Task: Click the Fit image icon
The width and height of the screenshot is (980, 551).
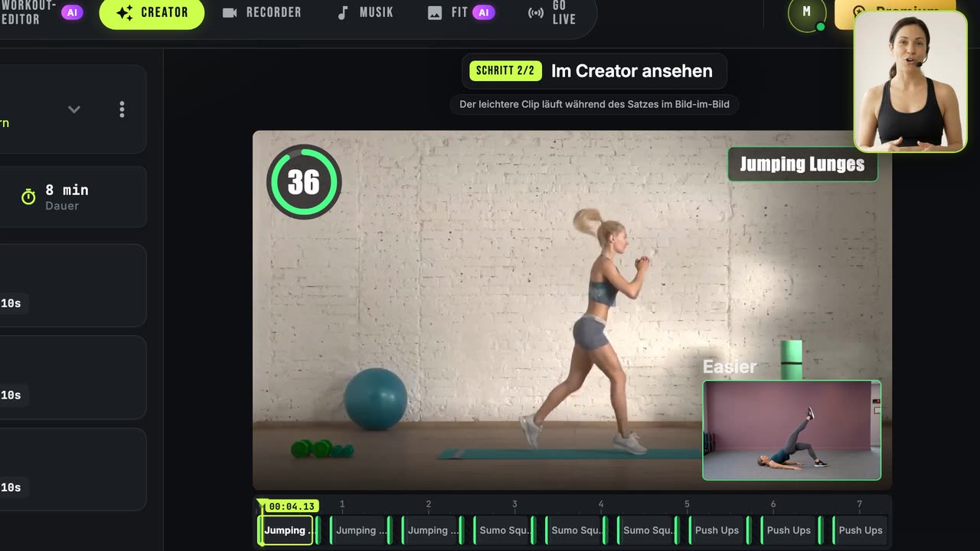Action: [x=435, y=13]
